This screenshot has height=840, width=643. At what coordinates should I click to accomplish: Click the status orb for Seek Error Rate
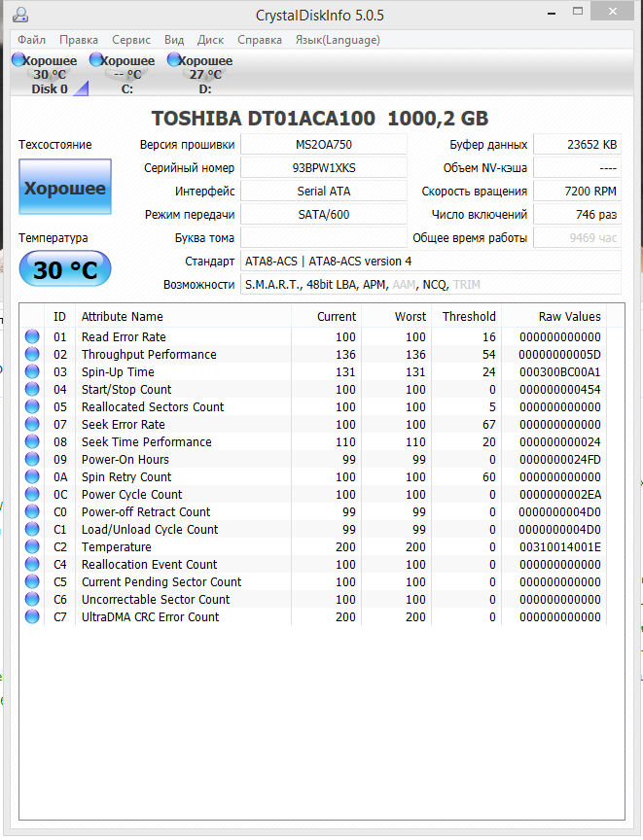(32, 424)
